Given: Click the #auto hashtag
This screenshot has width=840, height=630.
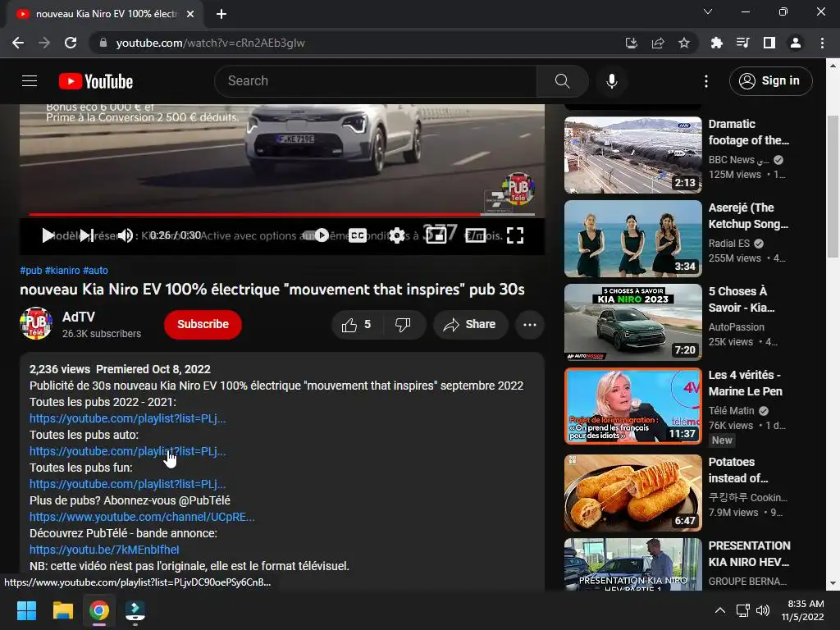Looking at the screenshot, I should (x=95, y=271).
